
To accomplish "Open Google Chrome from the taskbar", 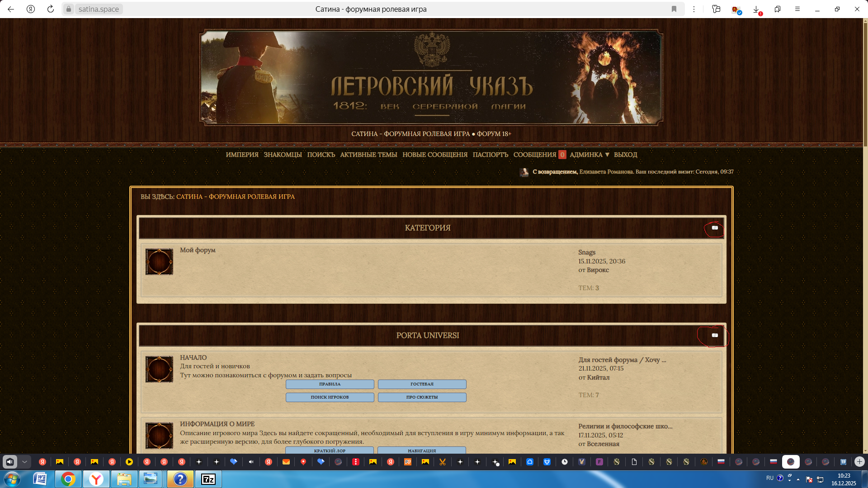I will coord(68,479).
